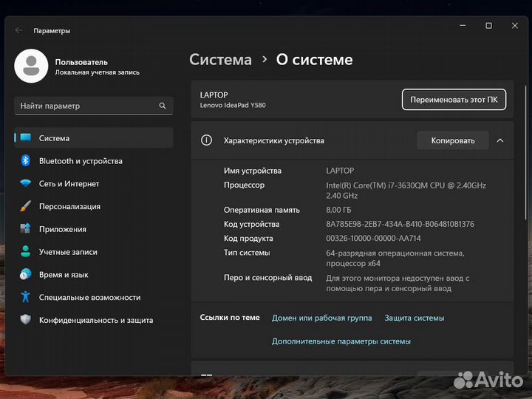
Task: Select Приложения in the sidebar
Action: click(x=94, y=229)
